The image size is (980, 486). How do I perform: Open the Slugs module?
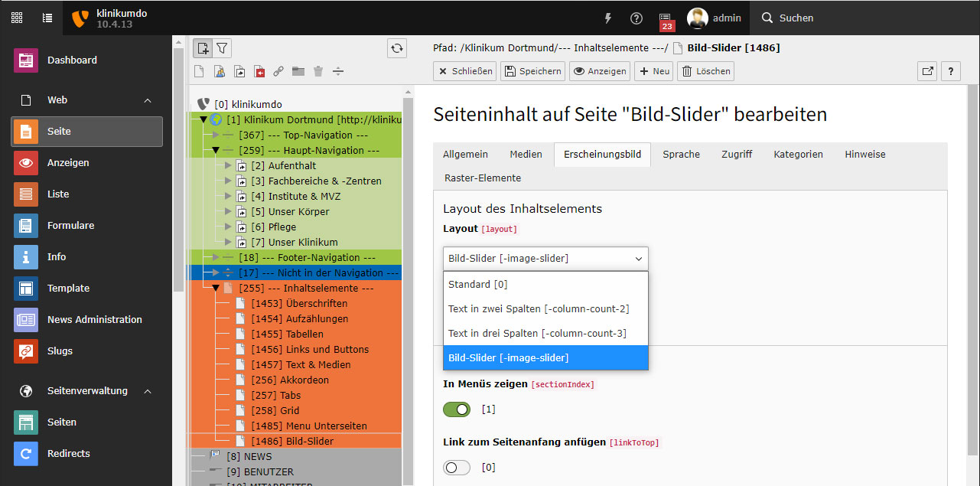coord(86,351)
